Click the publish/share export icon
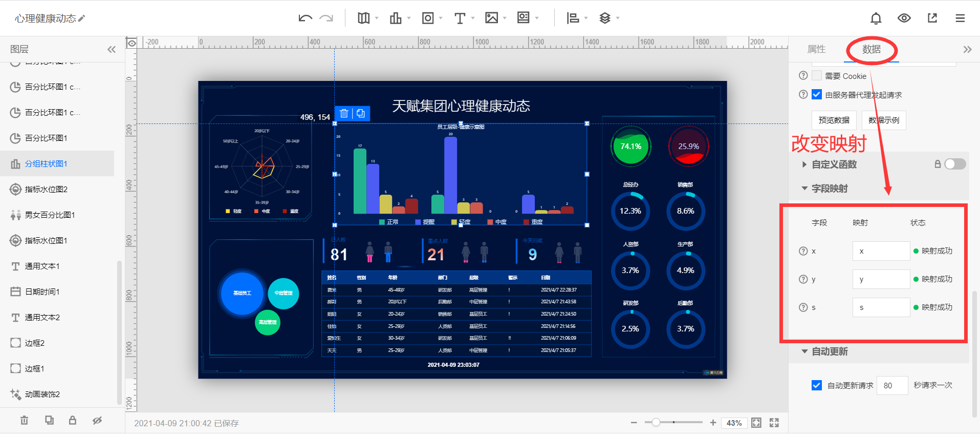The image size is (980, 437). (932, 18)
